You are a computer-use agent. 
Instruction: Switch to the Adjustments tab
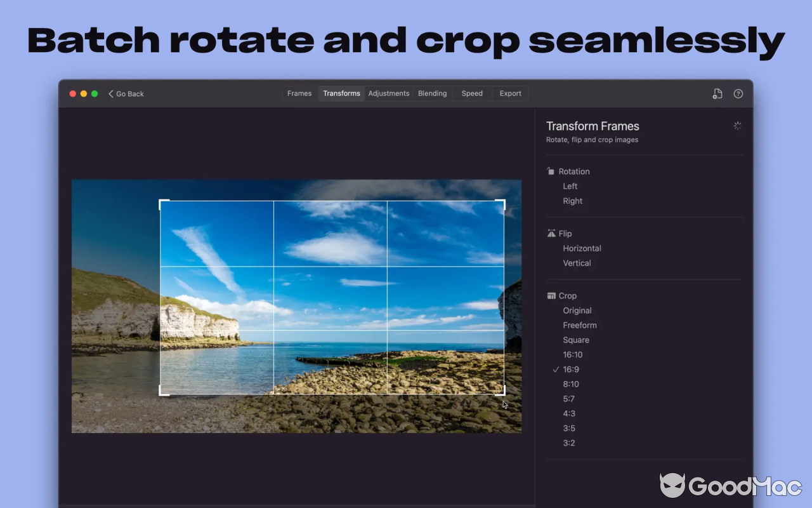click(x=389, y=93)
